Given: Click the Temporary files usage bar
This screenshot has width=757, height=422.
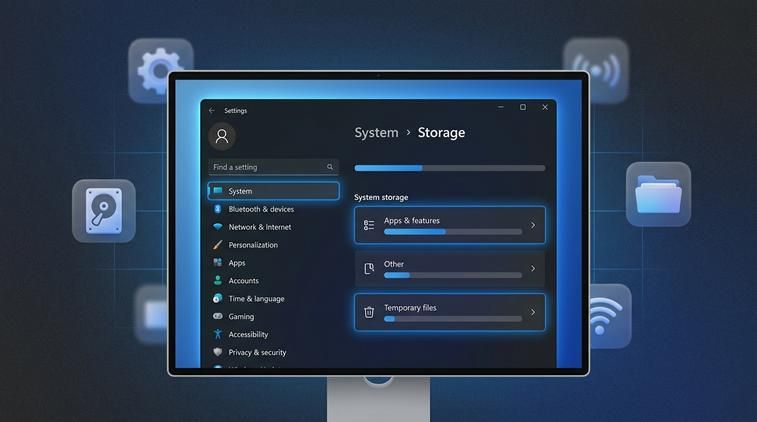Looking at the screenshot, I should point(453,319).
